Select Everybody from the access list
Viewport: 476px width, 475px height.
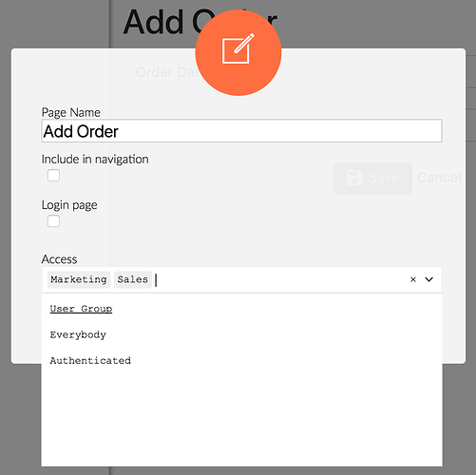pos(78,334)
